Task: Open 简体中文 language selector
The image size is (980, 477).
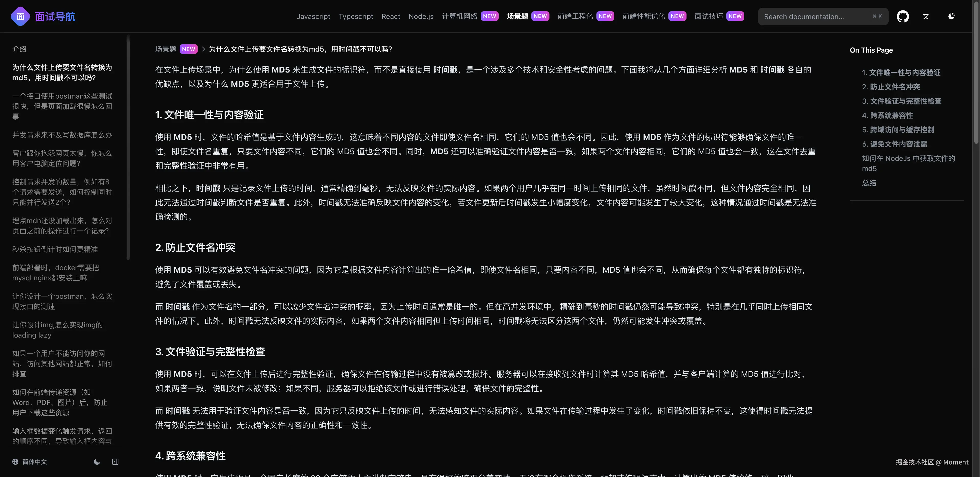Action: [34, 462]
